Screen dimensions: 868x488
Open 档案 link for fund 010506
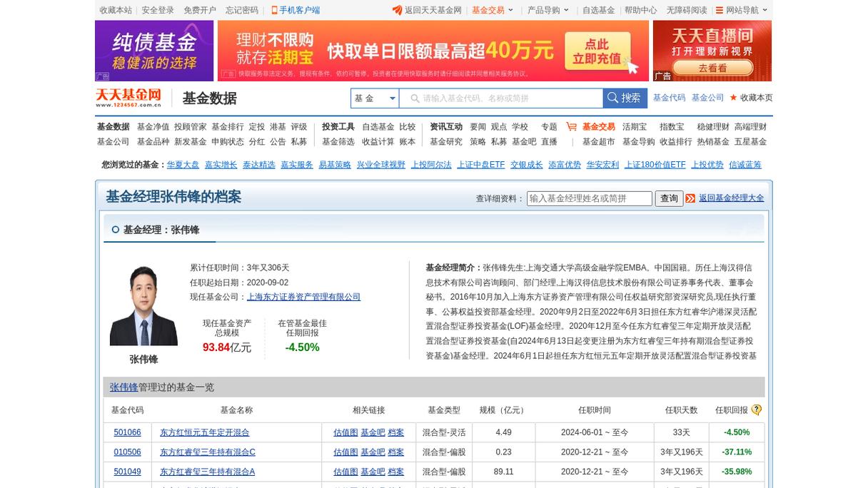[396, 452]
